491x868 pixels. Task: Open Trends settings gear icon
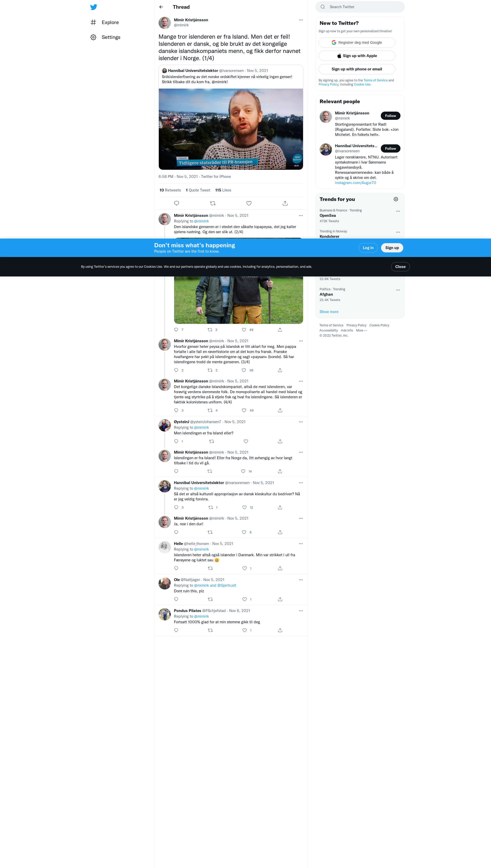(x=396, y=199)
